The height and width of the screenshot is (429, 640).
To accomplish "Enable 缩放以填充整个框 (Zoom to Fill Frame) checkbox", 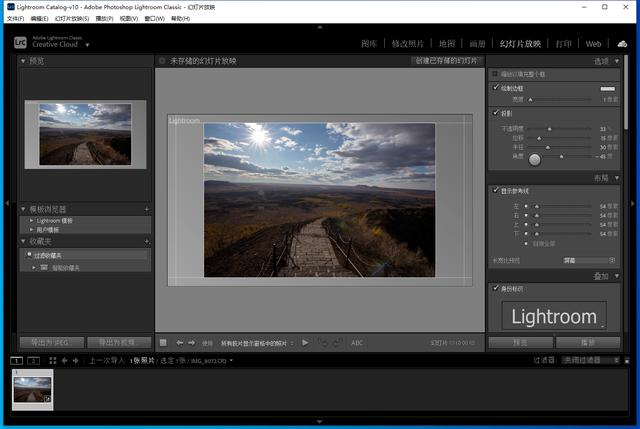I will (x=495, y=74).
